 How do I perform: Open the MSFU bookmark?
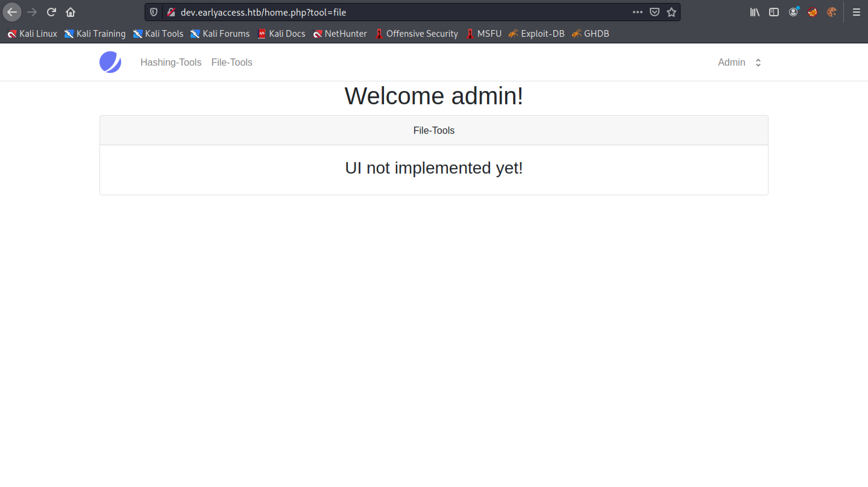[x=484, y=34]
